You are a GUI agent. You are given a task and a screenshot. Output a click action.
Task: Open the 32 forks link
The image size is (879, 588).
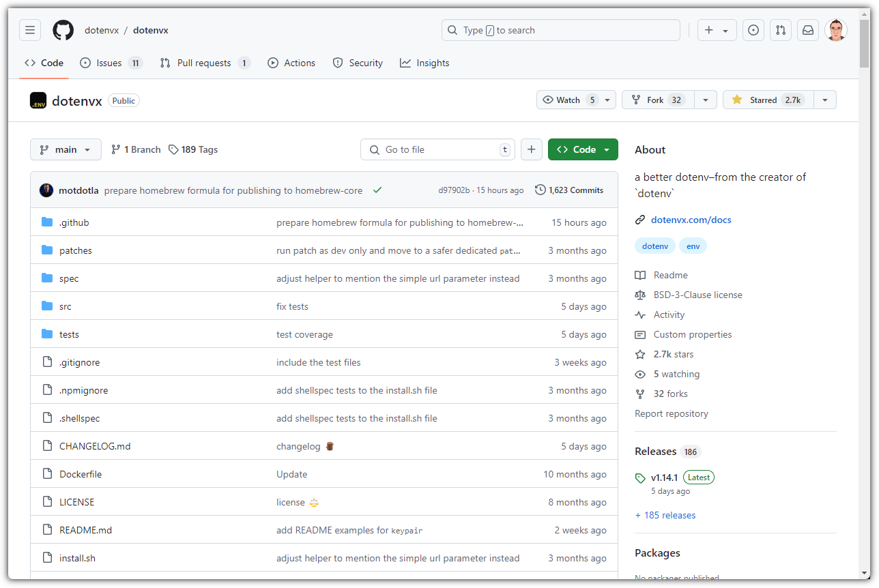click(x=670, y=394)
